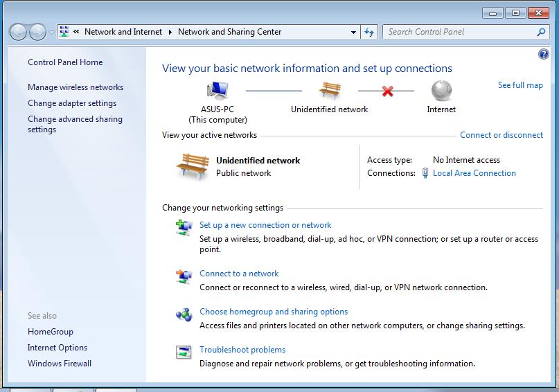Click the Public network type link
Image resolution: width=559 pixels, height=392 pixels.
[244, 173]
